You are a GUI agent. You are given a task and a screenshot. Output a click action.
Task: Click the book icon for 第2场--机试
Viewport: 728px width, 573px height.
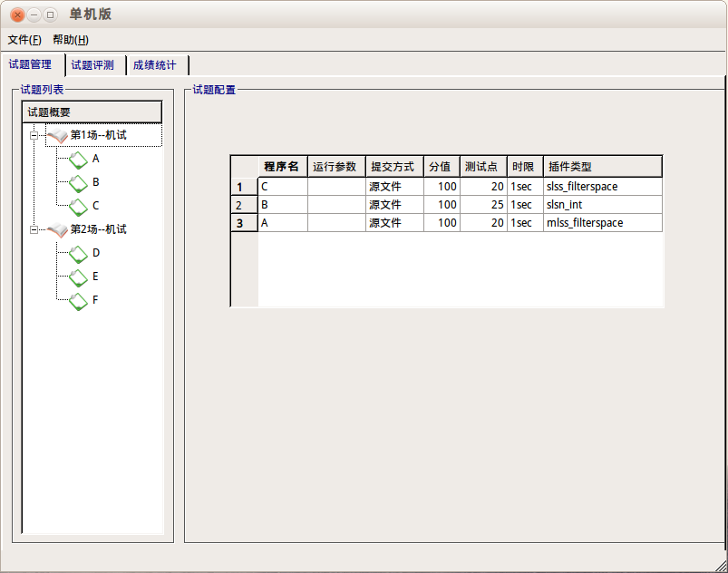coord(57,230)
